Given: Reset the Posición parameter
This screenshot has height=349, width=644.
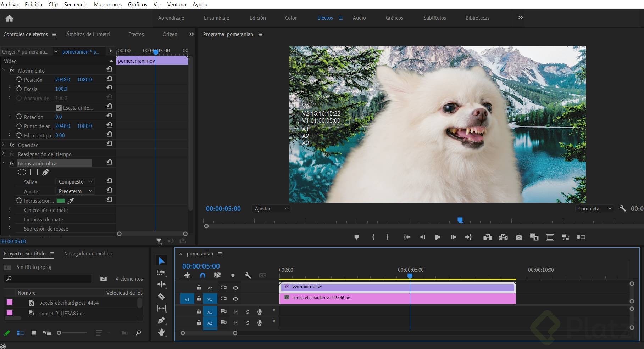Looking at the screenshot, I should 110,79.
